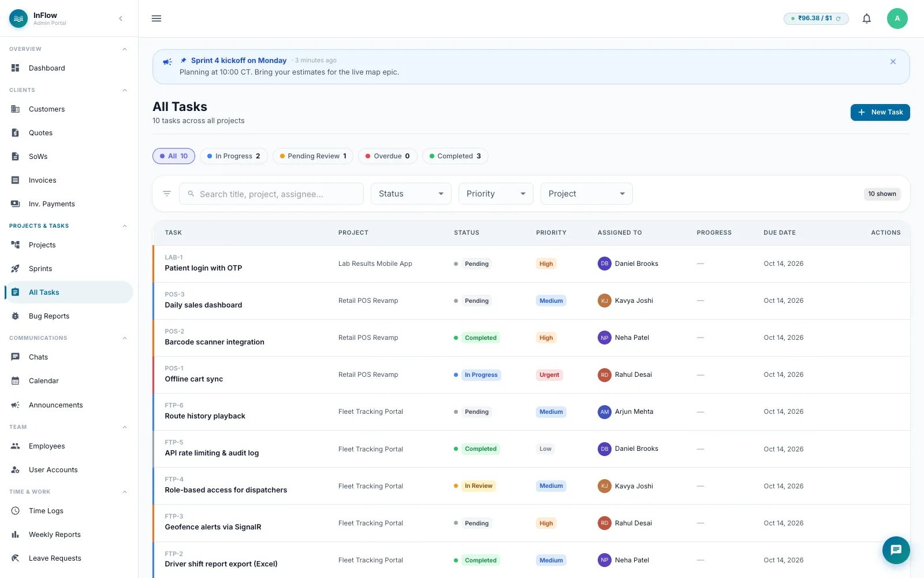The image size is (924, 578).
Task: Click the Chats sidebar icon
Action: tap(16, 357)
